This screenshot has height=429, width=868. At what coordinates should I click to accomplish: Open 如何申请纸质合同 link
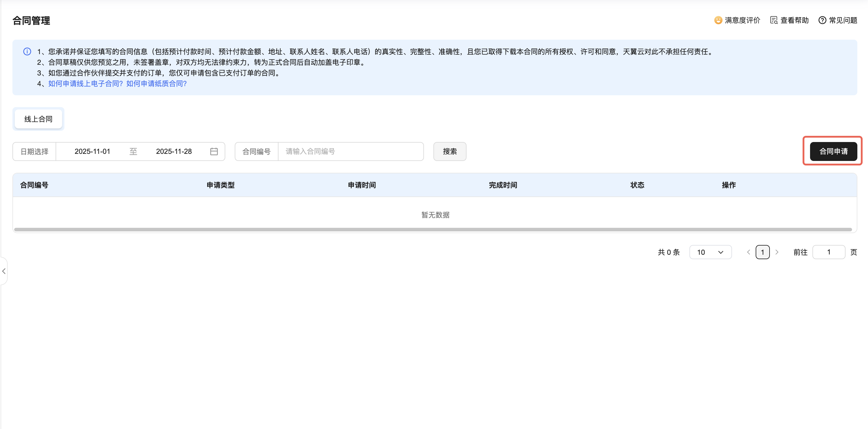(x=156, y=84)
